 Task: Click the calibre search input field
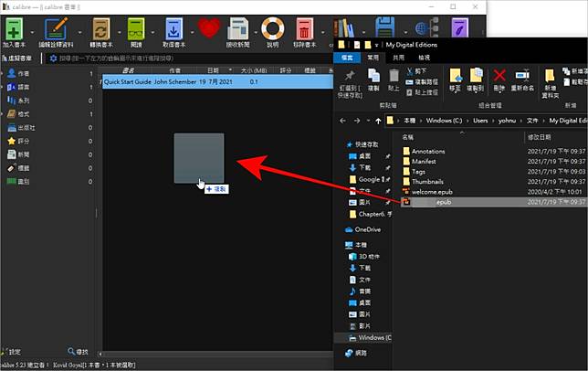pyautogui.click(x=187, y=58)
